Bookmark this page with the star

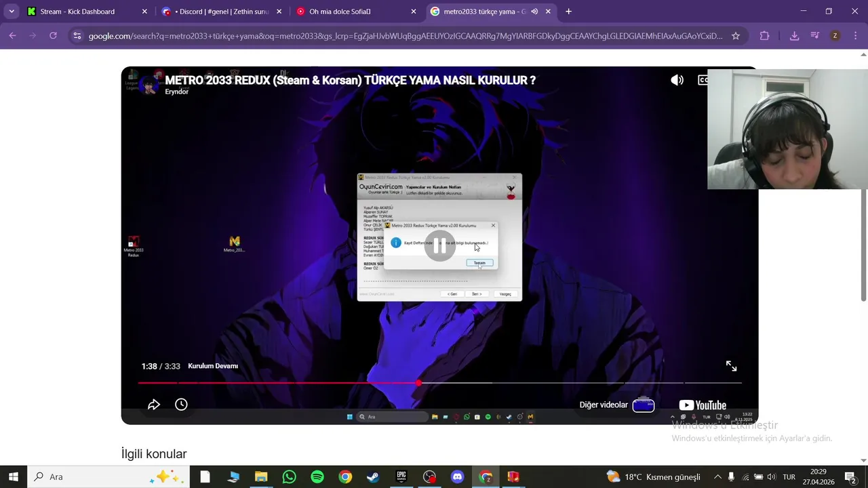point(736,36)
